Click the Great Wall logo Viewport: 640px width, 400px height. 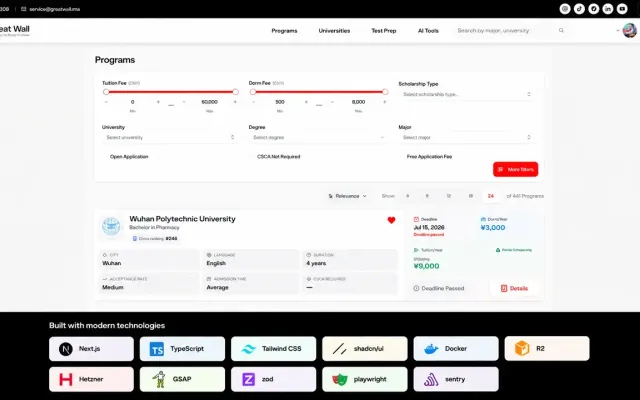(14, 30)
